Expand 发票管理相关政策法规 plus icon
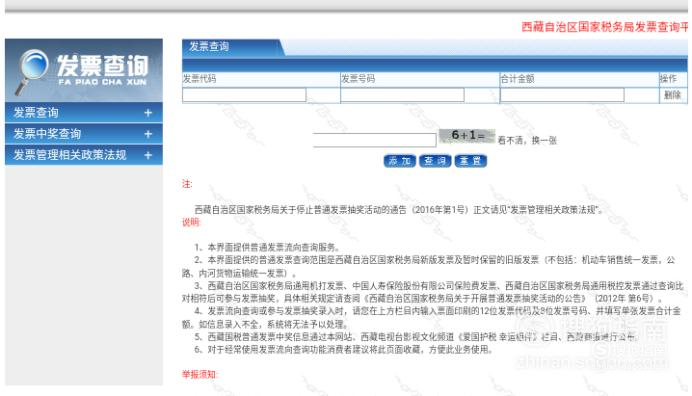 [148, 155]
